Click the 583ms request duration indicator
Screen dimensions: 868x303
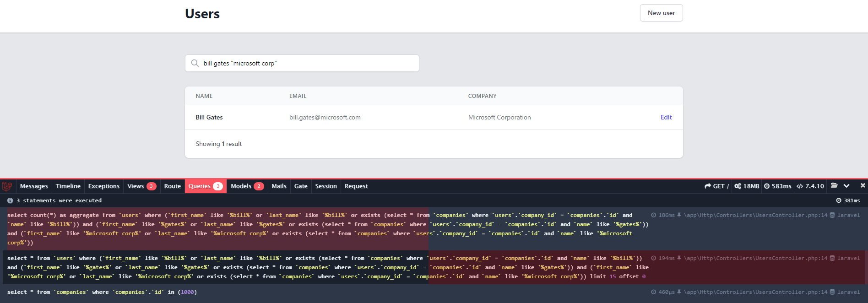pyautogui.click(x=777, y=186)
